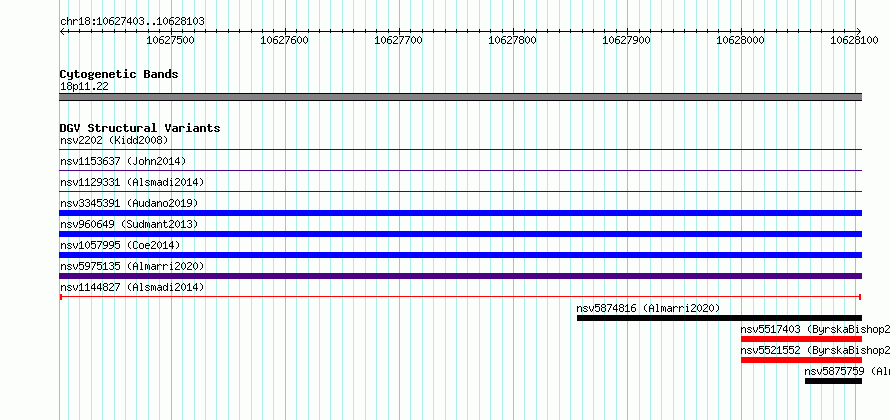This screenshot has height=420, width=890.
Task: Click the blue bar under nsv3345391
Action: click(461, 213)
